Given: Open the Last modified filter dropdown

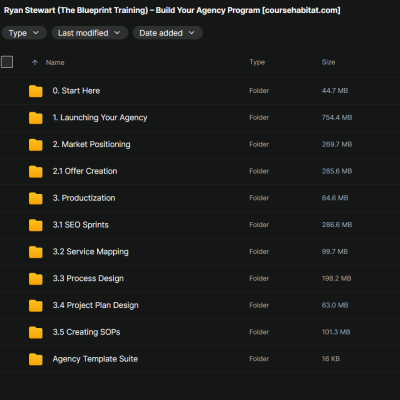Looking at the screenshot, I should click(x=89, y=33).
